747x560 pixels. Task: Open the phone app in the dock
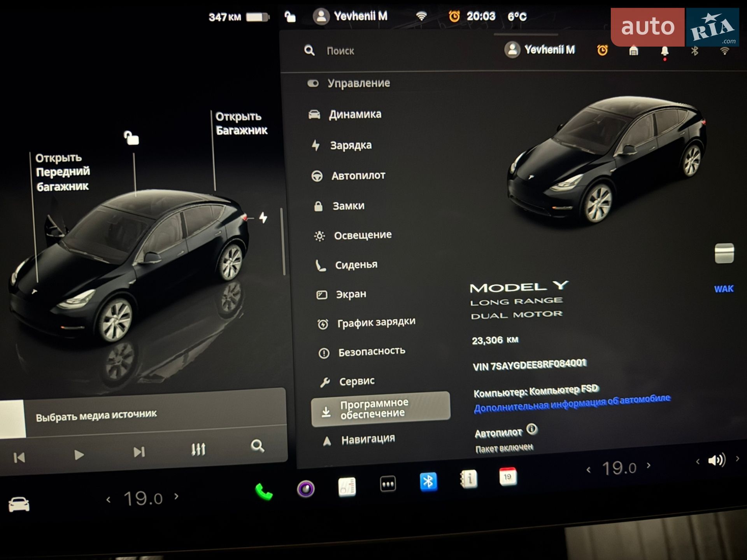(264, 492)
